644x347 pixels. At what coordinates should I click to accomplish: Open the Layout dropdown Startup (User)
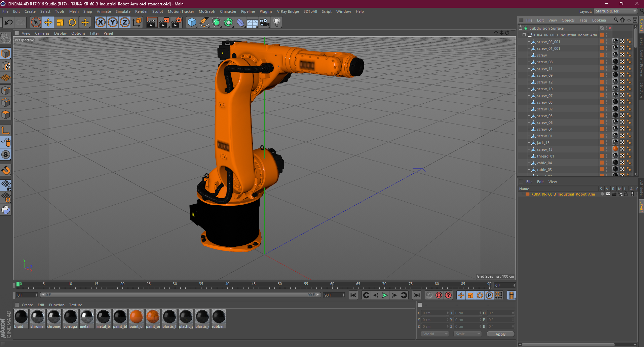616,11
